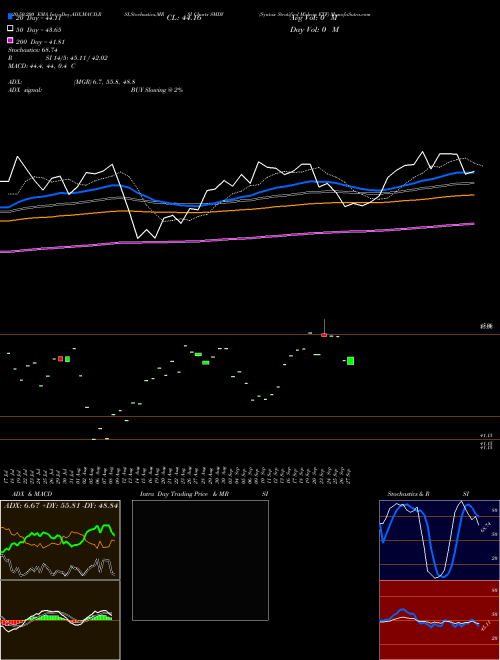The height and width of the screenshot is (660, 500).
Task: Open the blue Stochastics chart thumbnail
Action: 439,540
